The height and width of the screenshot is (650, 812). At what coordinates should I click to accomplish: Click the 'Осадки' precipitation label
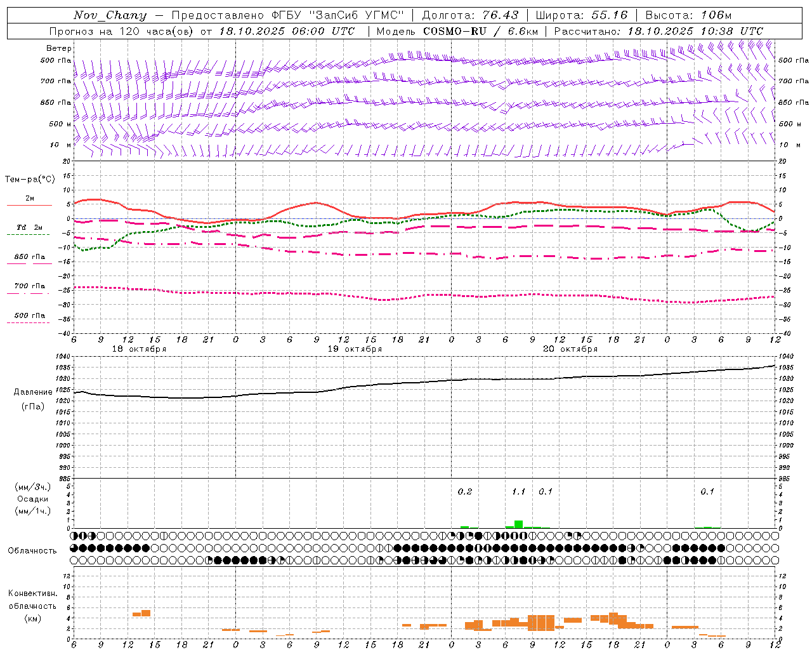click(33, 499)
